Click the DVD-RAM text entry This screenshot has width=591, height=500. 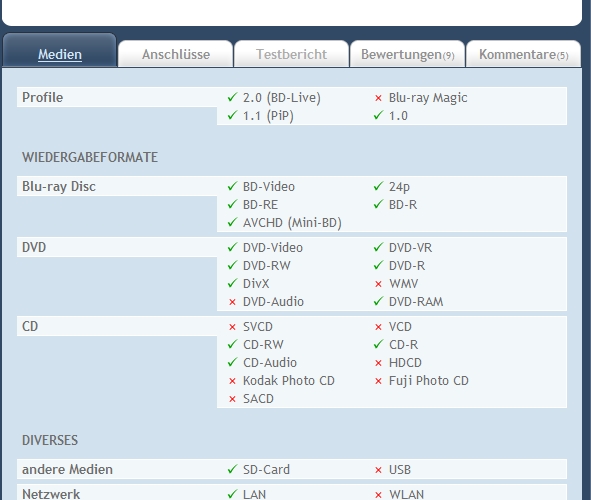[x=416, y=301]
